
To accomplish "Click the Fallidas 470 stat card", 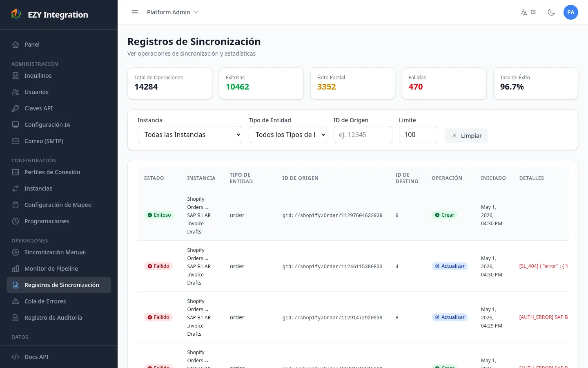I will click(444, 83).
